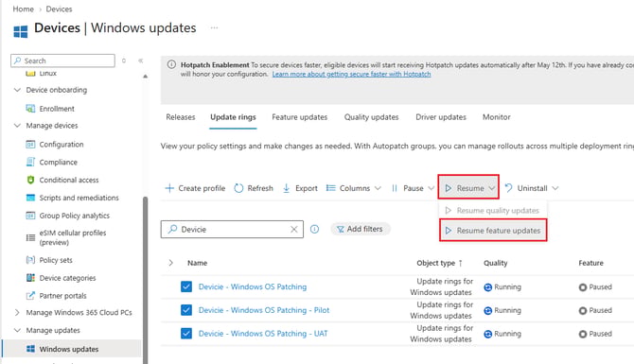This screenshot has height=364, width=634.
Task: Open the Resume dropdown
Action: (469, 188)
